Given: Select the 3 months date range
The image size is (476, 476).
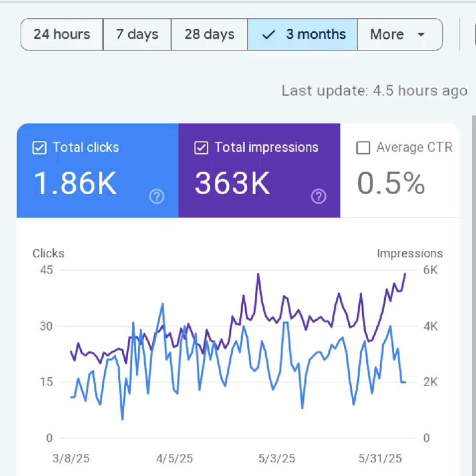Looking at the screenshot, I should coord(303,34).
